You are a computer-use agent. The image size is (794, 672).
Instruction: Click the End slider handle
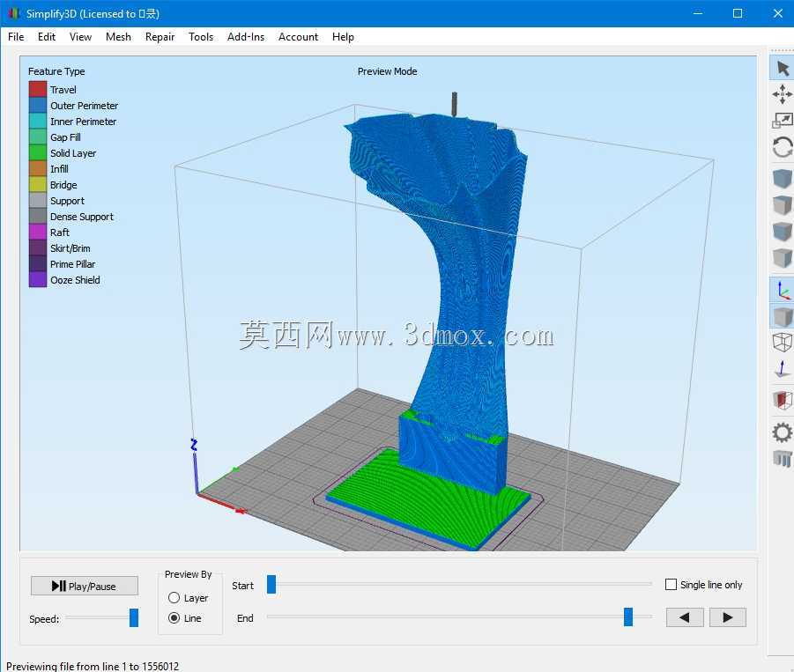[628, 617]
